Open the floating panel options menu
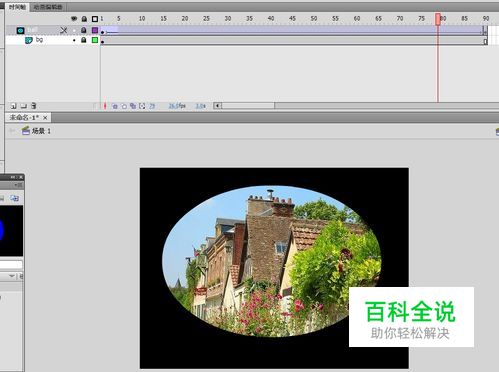Viewport: 499px width, 372px height. pyautogui.click(x=19, y=185)
